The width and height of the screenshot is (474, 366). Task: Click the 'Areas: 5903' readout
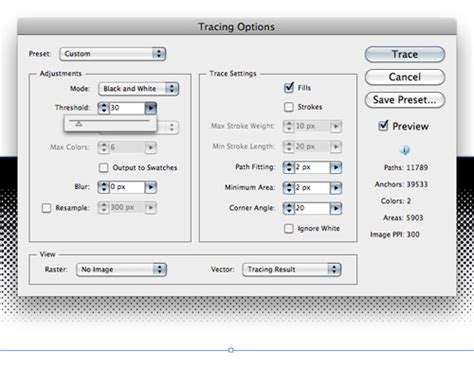point(403,218)
